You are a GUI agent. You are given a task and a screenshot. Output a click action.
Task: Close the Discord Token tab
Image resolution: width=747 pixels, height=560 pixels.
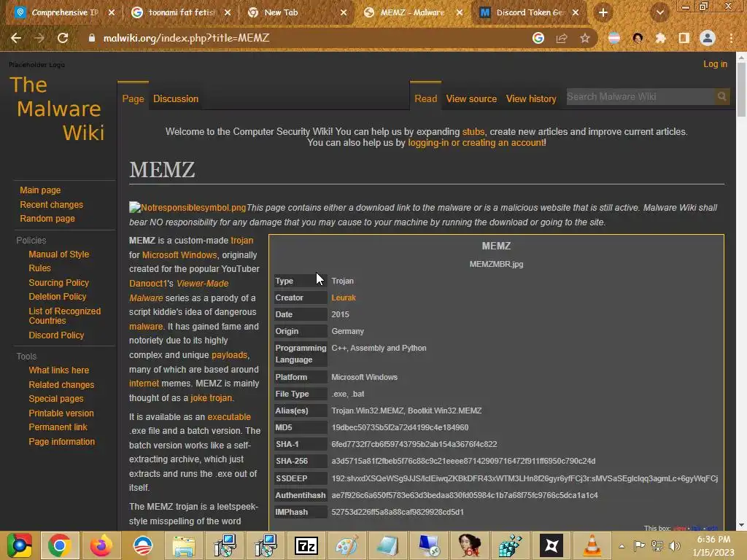pos(576,12)
